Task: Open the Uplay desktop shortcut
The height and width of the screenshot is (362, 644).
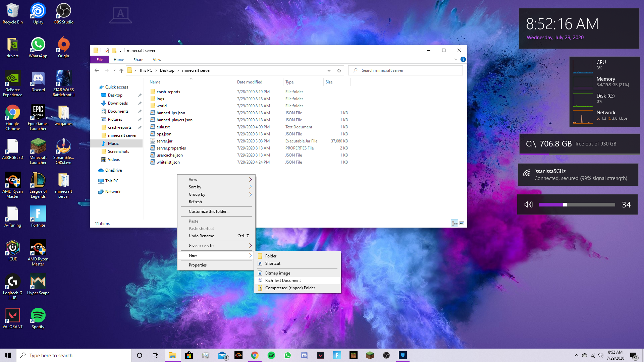Action: point(38,14)
